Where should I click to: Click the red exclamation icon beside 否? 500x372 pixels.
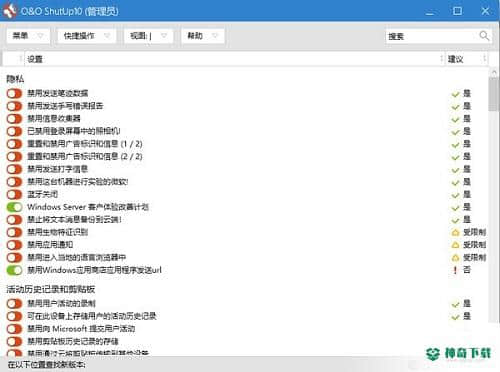point(455,270)
